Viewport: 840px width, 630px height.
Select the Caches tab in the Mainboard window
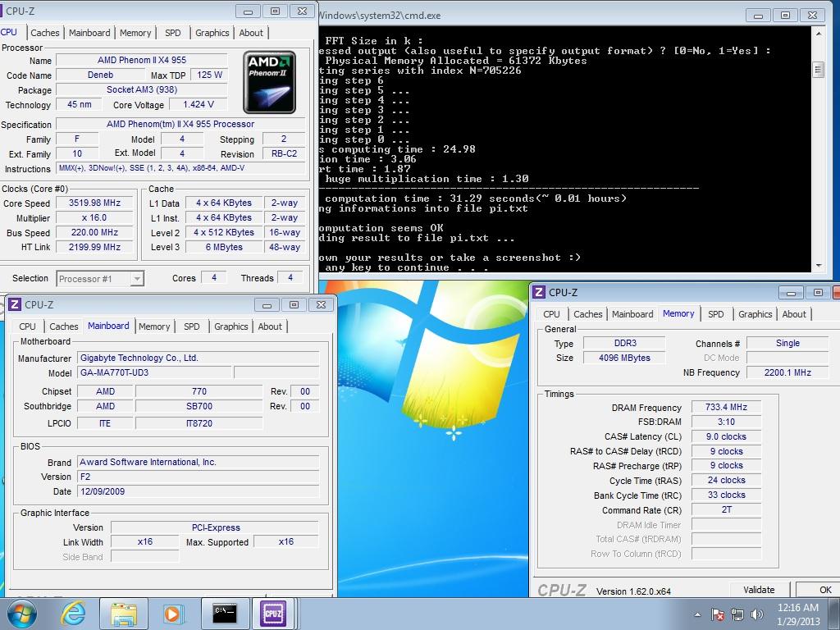(x=64, y=326)
